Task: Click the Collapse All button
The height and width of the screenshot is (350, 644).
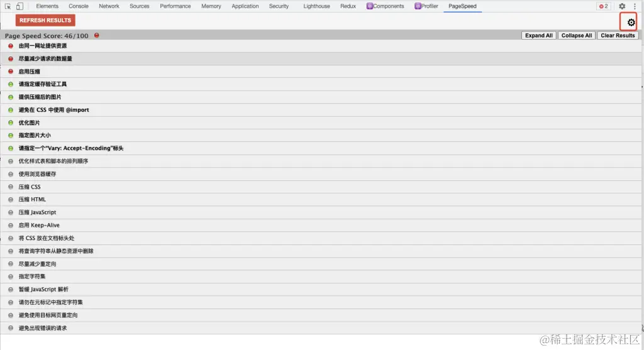Action: coord(577,35)
